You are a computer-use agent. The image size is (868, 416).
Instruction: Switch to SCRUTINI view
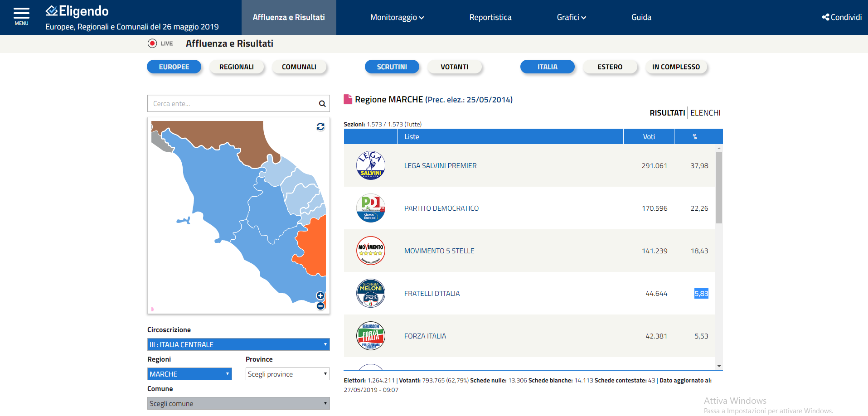[392, 67]
